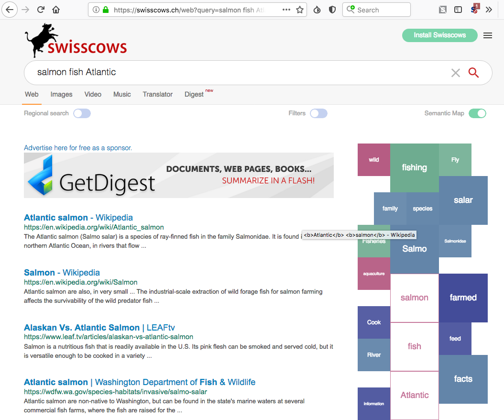
Task: Bookmark the page with the star icon
Action: click(x=300, y=9)
